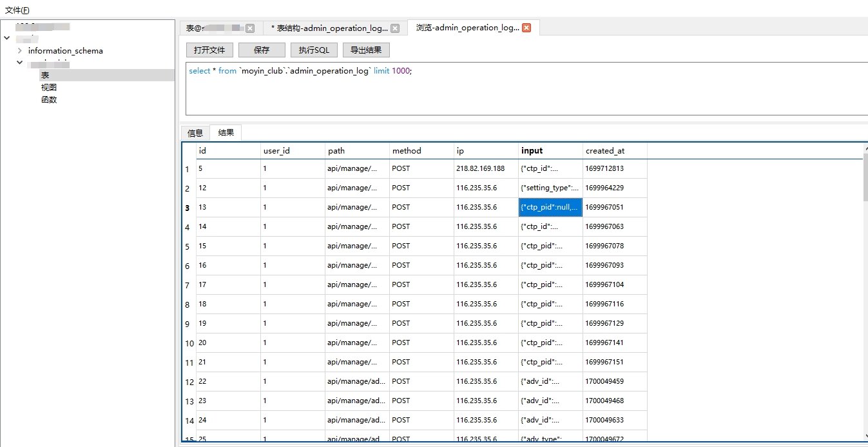The image size is (868, 447).
Task: Collapse the database node above 表
Action: [21, 63]
